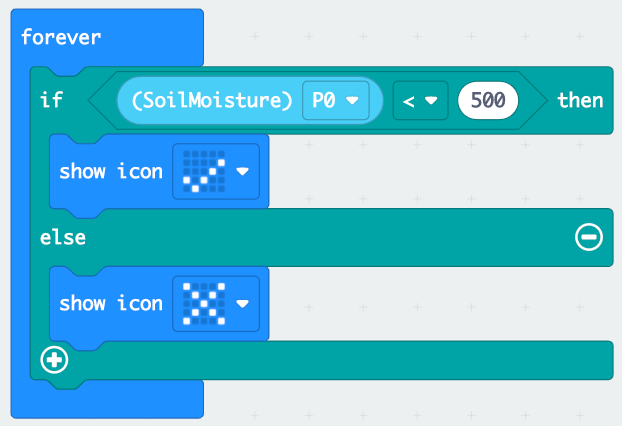
Task: Click the checkmark LED icon preview
Action: 200,171
